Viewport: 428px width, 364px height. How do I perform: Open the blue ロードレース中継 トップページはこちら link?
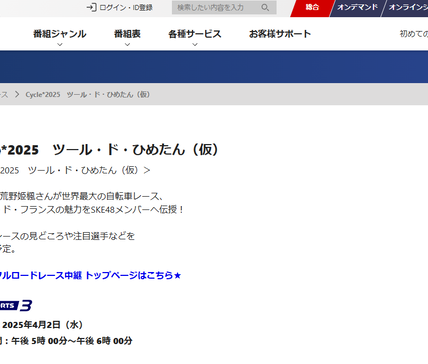(x=90, y=275)
